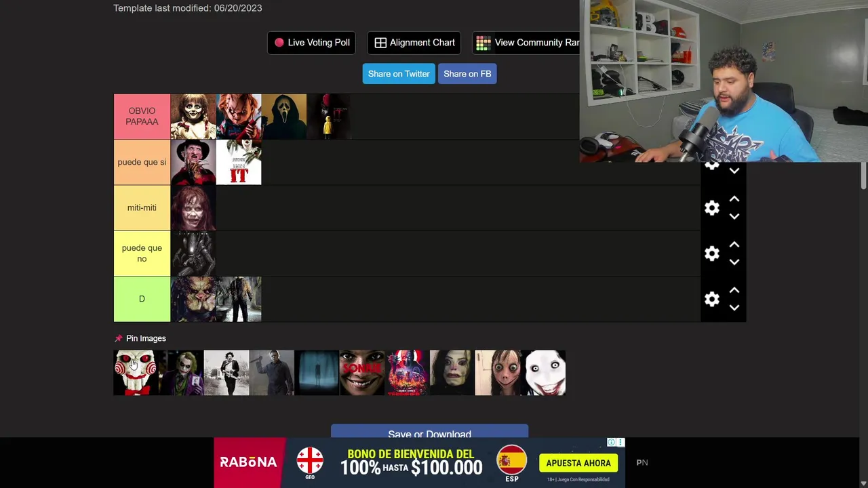
Task: Select the 'miti-miti' tier label
Action: tap(142, 207)
